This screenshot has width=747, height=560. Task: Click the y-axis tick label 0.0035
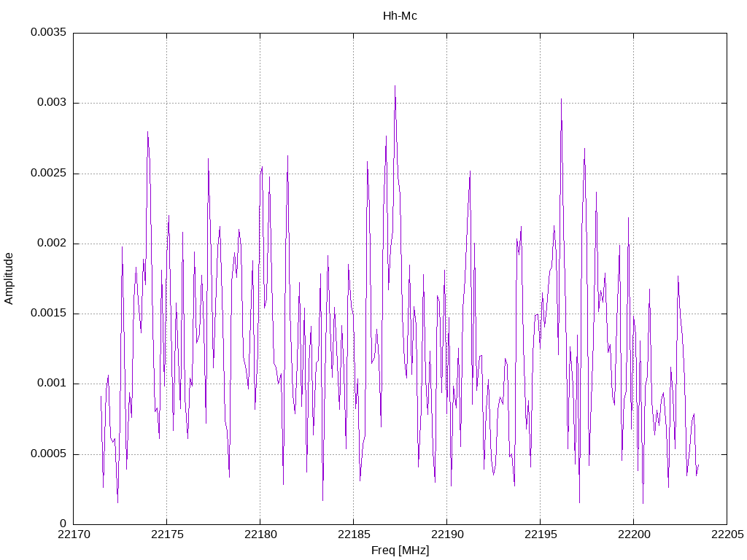point(49,32)
